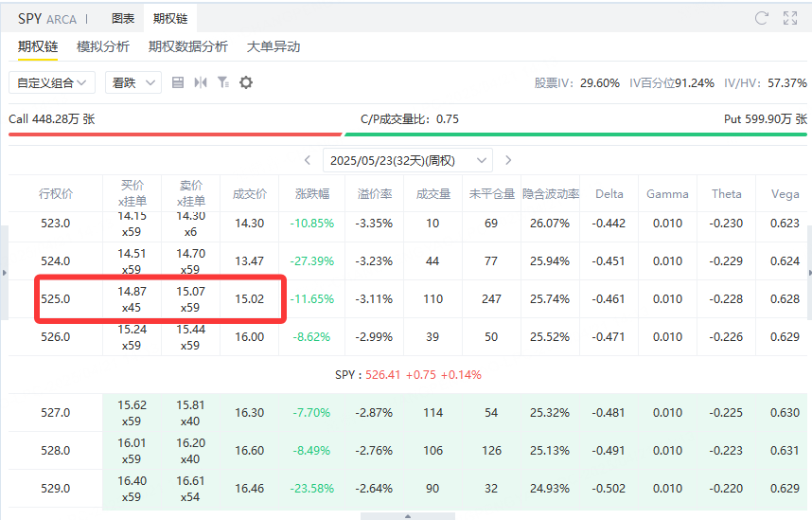Select the 期权链 sub-tab

coord(37,46)
